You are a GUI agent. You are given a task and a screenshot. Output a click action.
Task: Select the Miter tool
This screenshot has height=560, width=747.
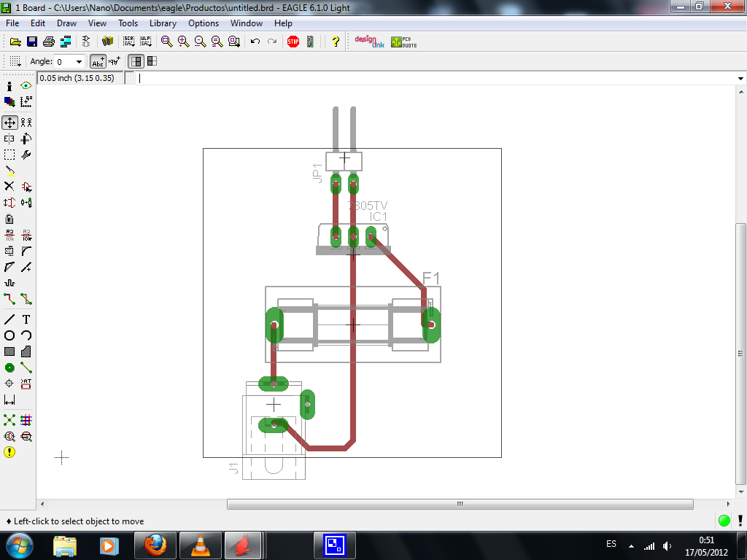(x=26, y=251)
